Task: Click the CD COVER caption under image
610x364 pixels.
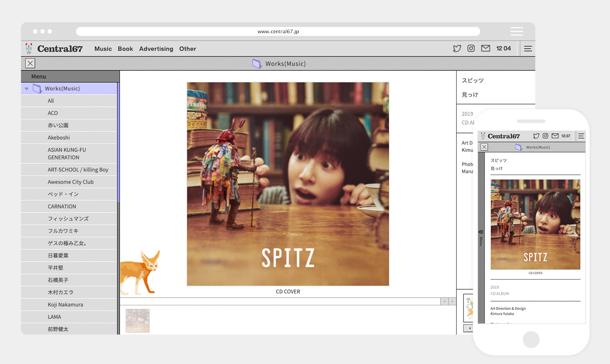Action: 288,292
